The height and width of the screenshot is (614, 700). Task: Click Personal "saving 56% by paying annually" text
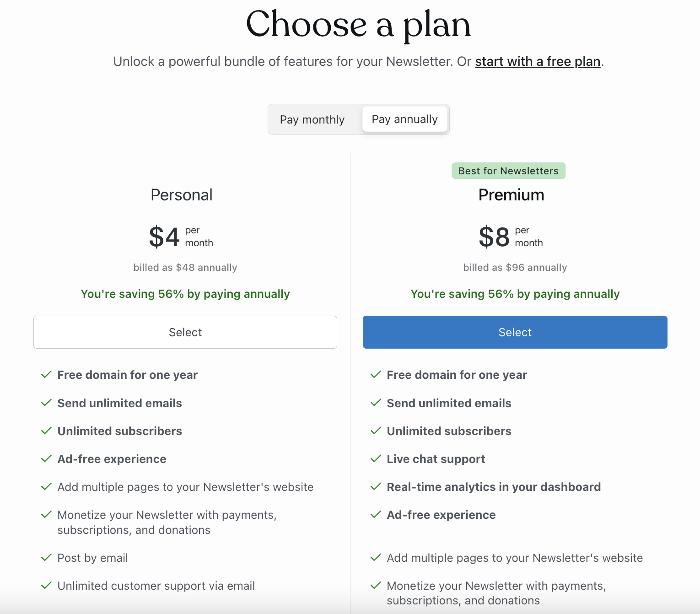coord(185,294)
